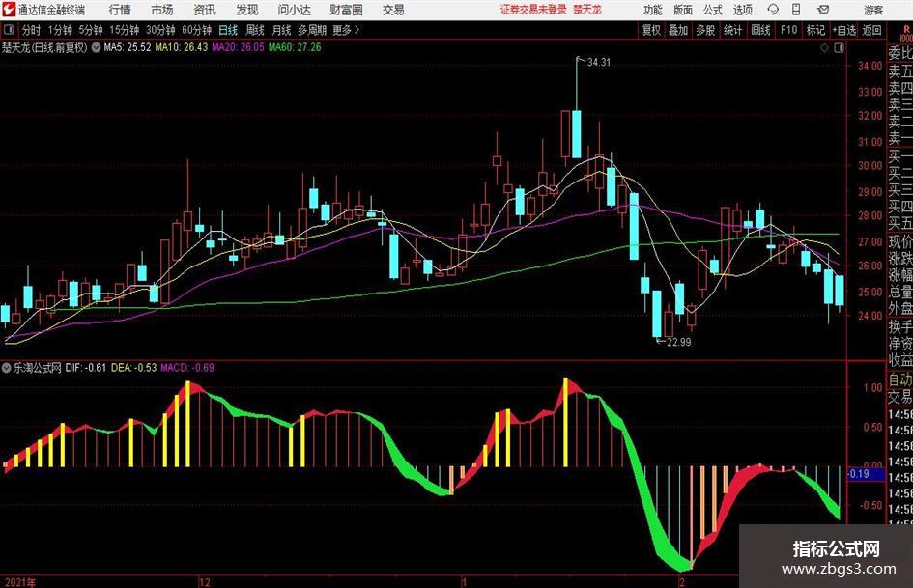Toggle the panel icon left of 分时
Screen dimensions: 913x588
(8, 30)
